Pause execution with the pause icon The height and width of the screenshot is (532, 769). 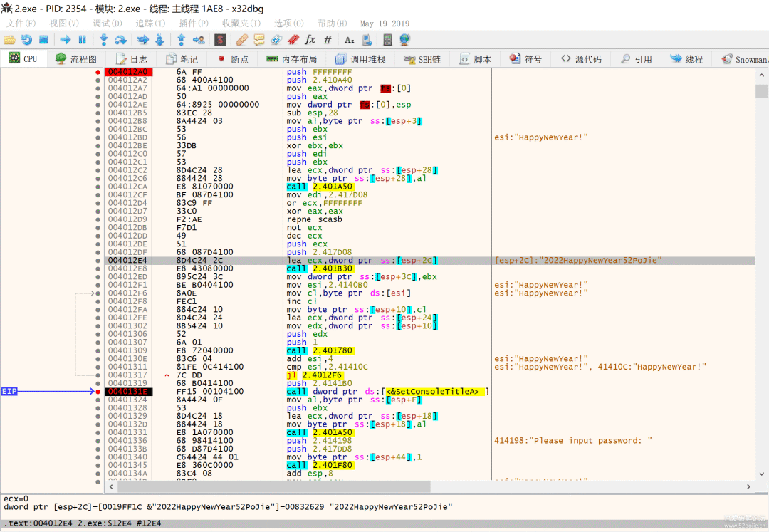tap(82, 40)
